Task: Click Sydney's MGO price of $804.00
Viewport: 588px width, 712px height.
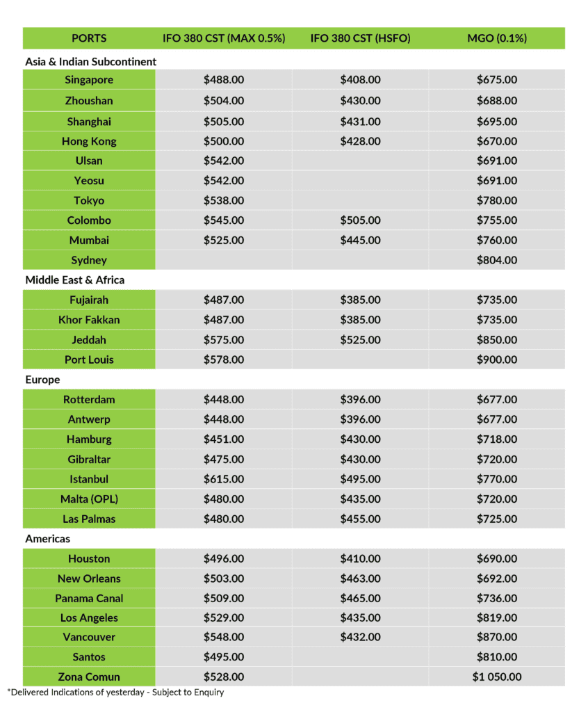Action: click(496, 260)
